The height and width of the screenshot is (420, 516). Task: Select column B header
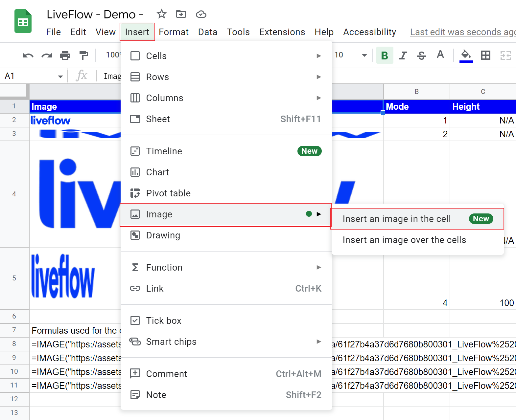416,92
